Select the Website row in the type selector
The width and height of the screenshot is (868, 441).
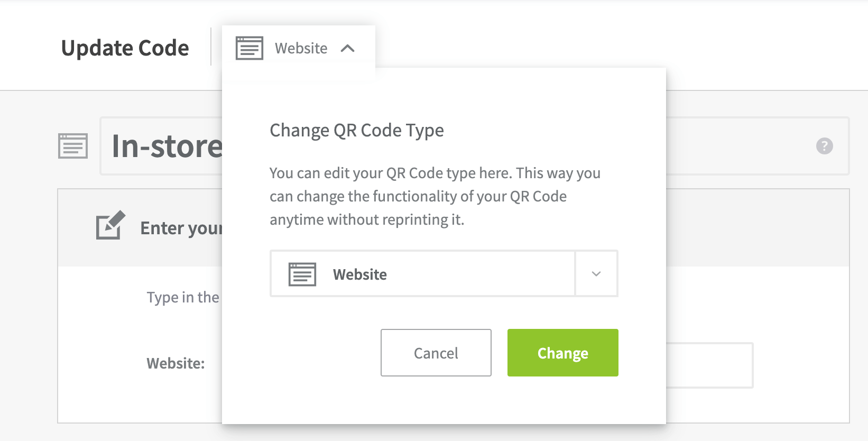422,273
